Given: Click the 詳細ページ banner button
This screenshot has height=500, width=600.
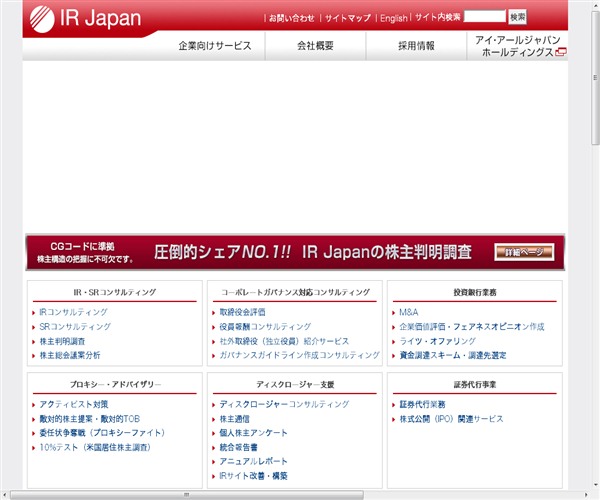Looking at the screenshot, I should [524, 252].
